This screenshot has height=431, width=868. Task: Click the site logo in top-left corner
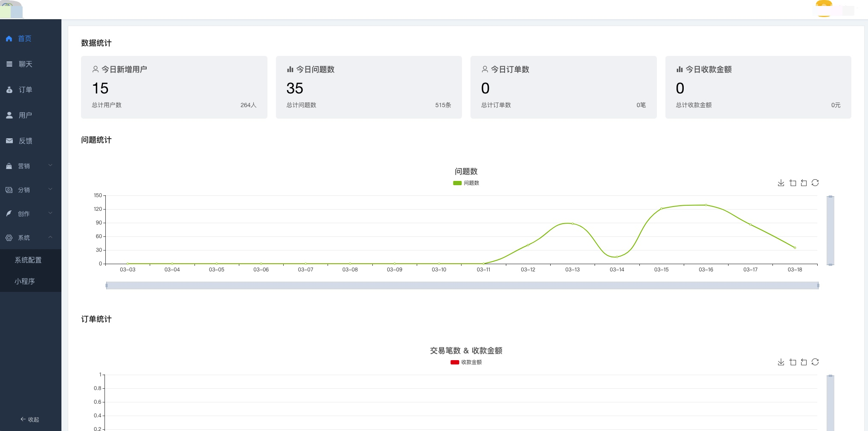point(12,9)
